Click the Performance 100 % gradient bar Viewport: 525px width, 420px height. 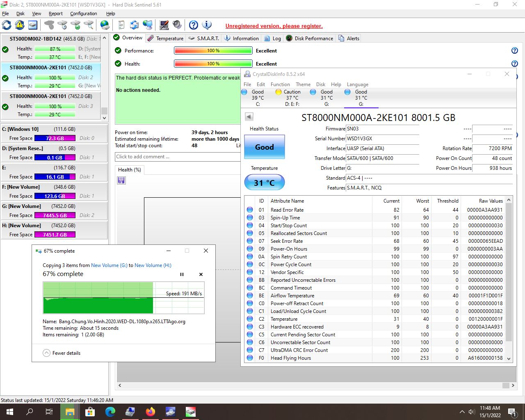click(213, 50)
